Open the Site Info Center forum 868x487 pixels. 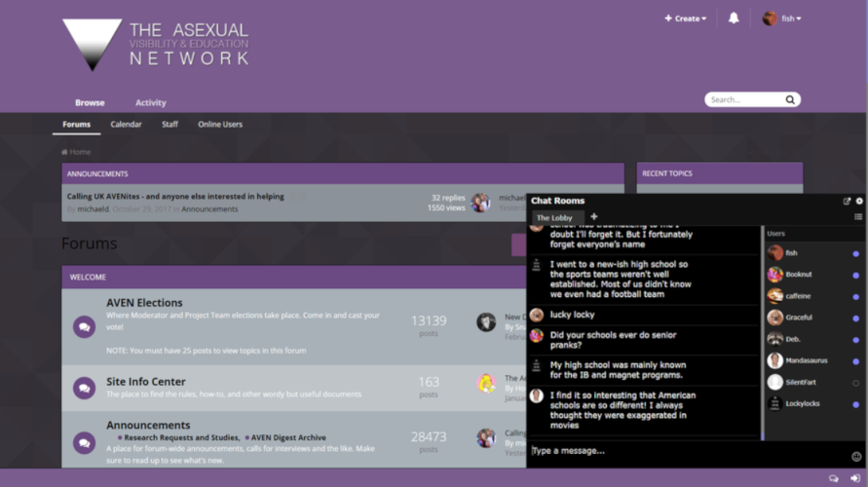(146, 381)
